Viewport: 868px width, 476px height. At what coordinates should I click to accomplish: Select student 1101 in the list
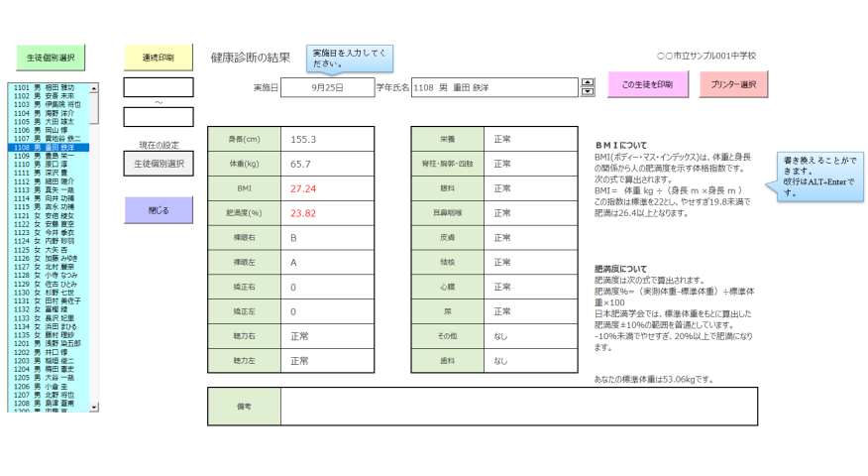tap(48, 87)
